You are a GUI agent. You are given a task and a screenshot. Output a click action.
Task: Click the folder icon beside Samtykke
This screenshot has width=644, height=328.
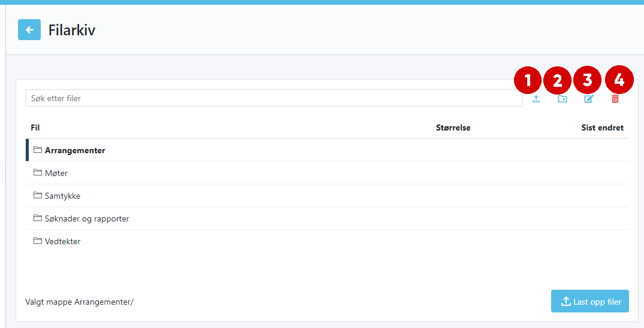tap(38, 195)
